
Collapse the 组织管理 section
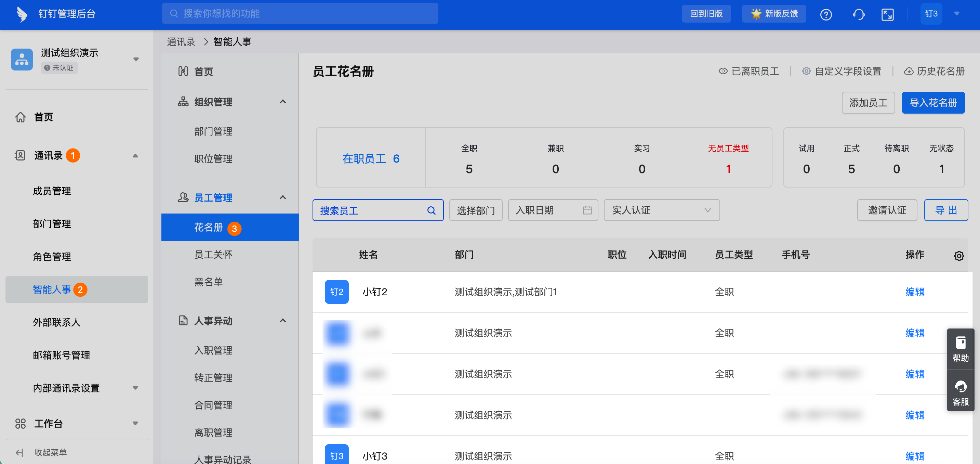(283, 102)
